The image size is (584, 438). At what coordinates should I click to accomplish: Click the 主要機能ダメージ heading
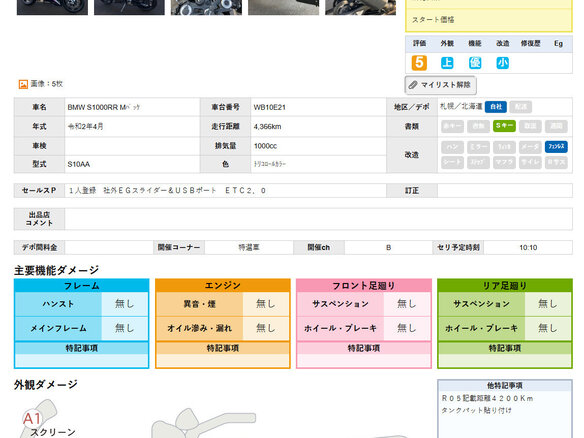[x=57, y=270]
